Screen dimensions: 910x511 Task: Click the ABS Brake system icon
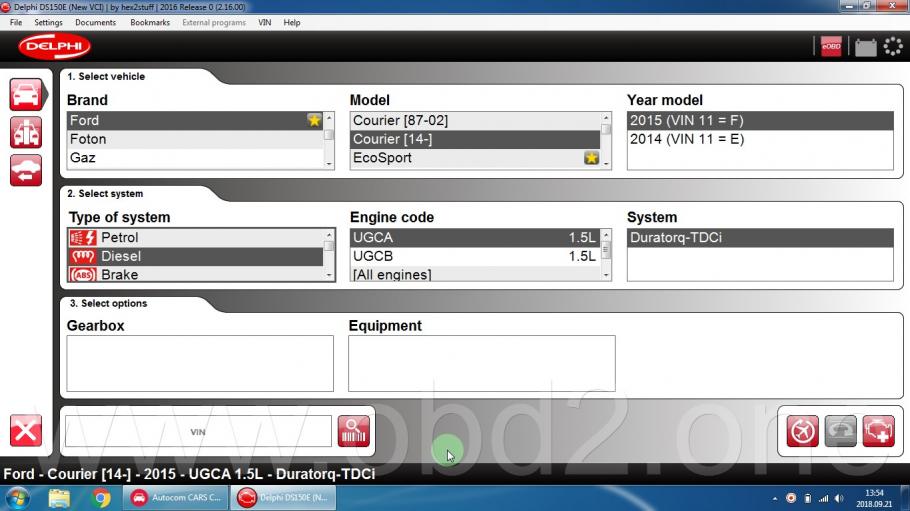point(83,275)
